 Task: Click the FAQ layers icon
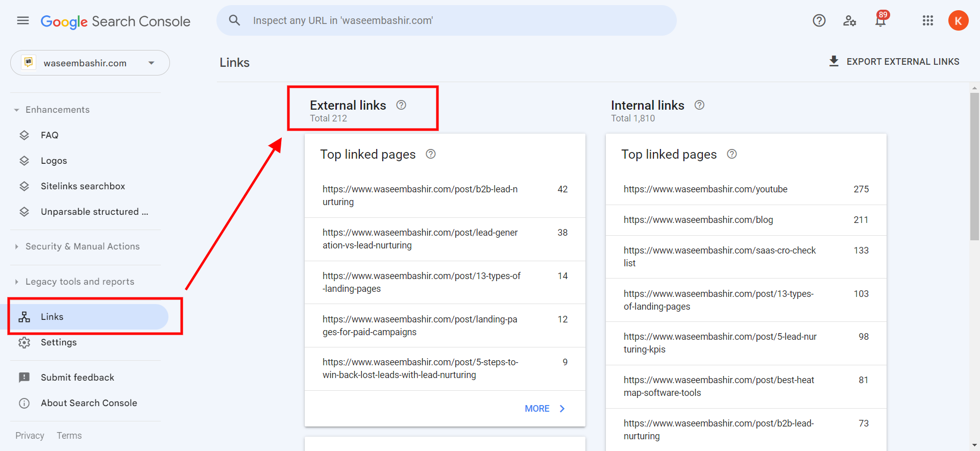[x=24, y=135]
